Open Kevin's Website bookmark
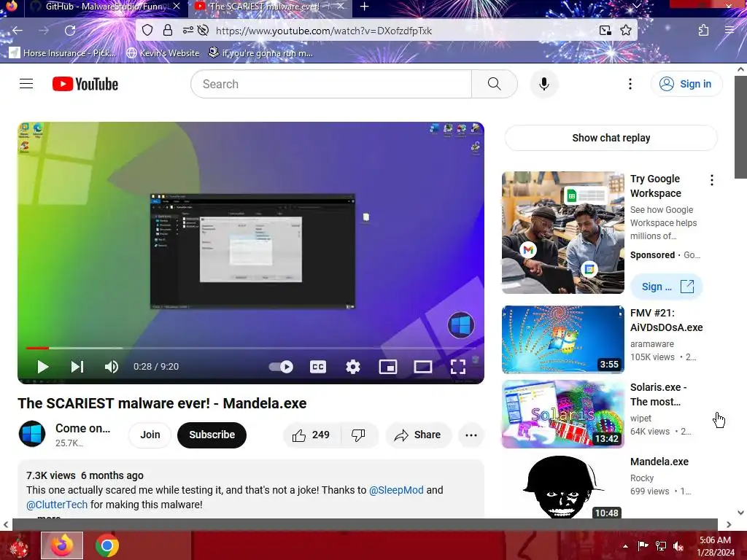 click(163, 52)
